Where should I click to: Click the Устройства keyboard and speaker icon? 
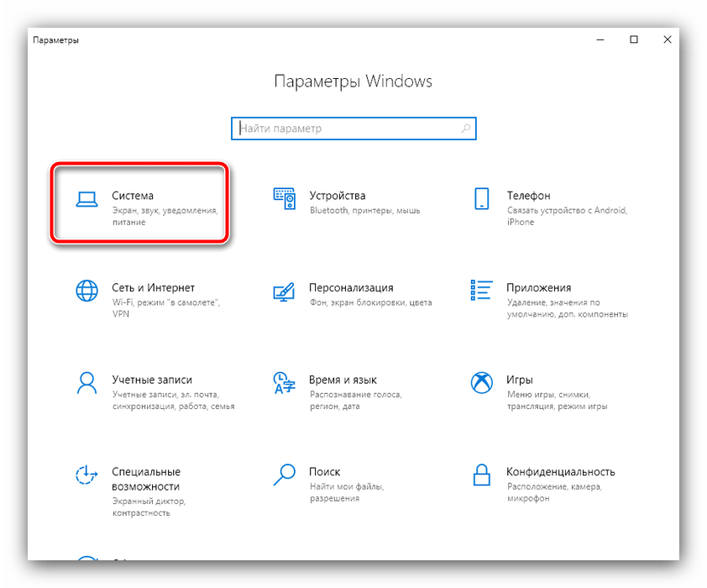point(284,199)
